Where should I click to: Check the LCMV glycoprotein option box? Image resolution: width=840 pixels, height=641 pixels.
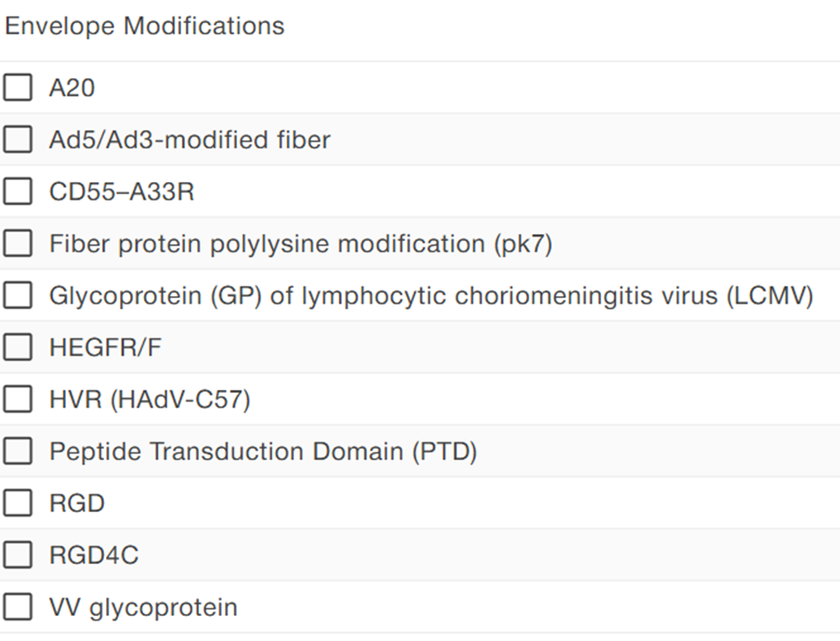pyautogui.click(x=18, y=296)
